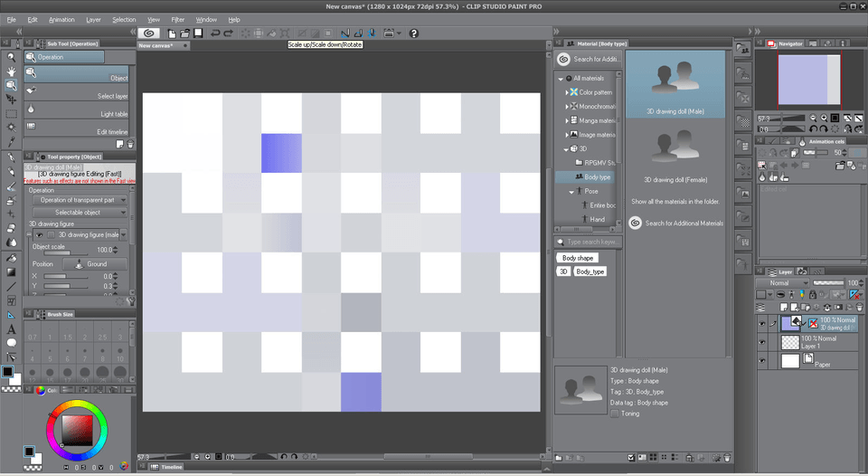Click the Ground position button
Image resolution: width=868 pixels, height=476 pixels.
[x=95, y=264]
